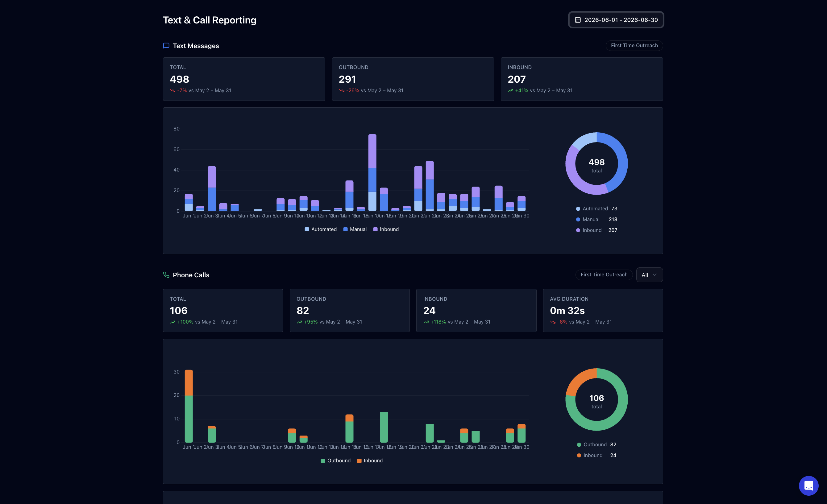Click the 0m 32s average duration value
Screen dimensions: 827x504
567,311
